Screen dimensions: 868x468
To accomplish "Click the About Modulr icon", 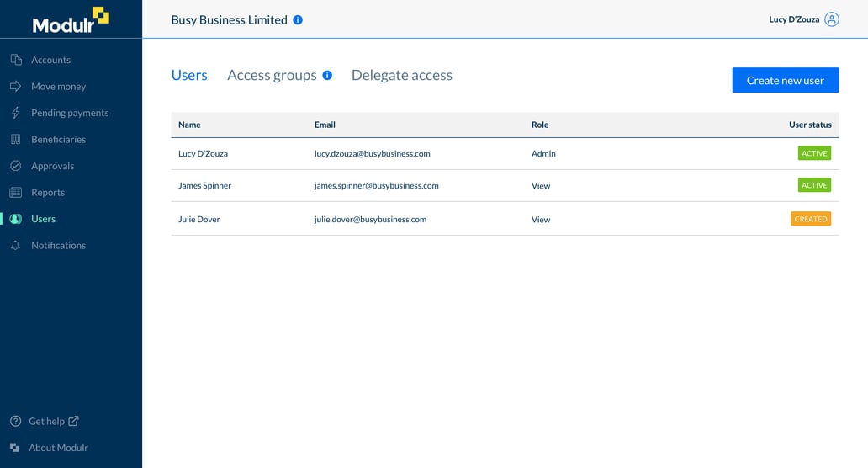I will (x=15, y=448).
